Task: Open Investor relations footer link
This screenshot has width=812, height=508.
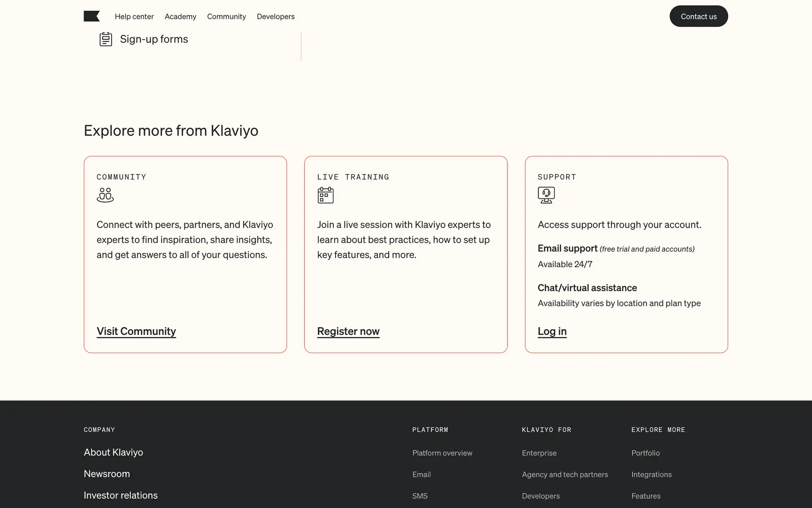Action: point(121,495)
